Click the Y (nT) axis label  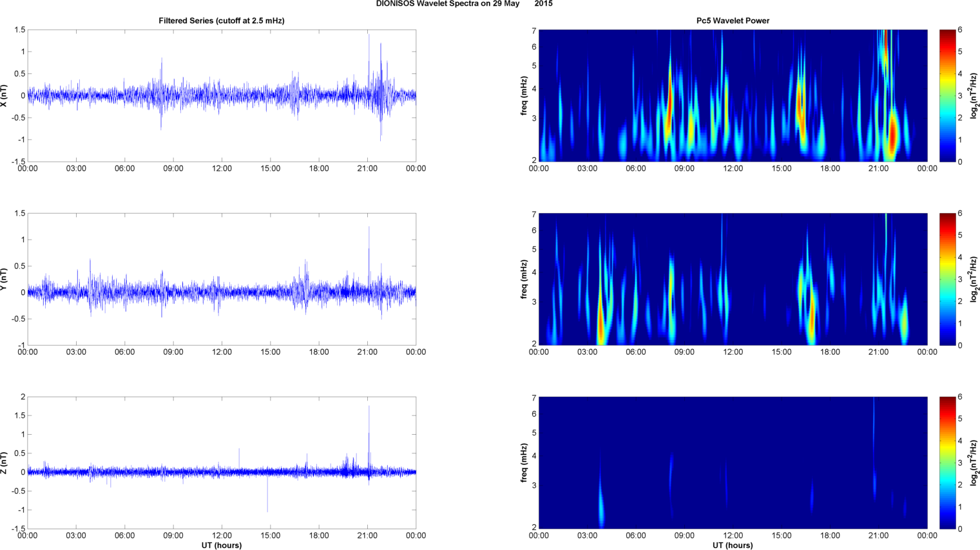pos(5,280)
